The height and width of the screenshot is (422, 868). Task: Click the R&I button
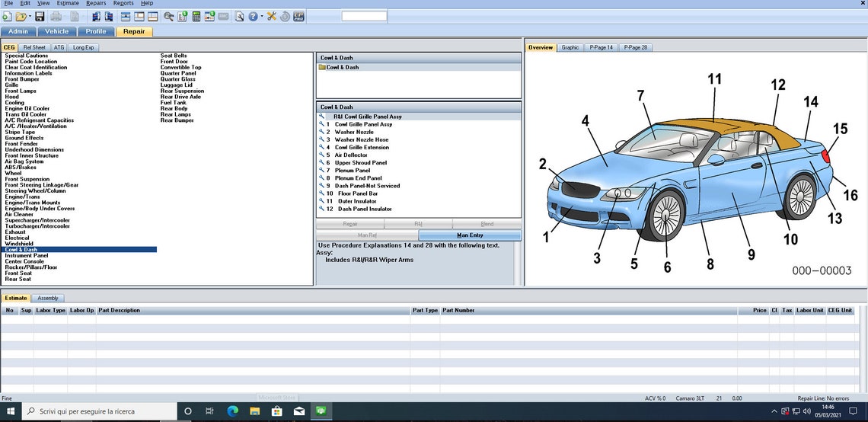pyautogui.click(x=419, y=224)
